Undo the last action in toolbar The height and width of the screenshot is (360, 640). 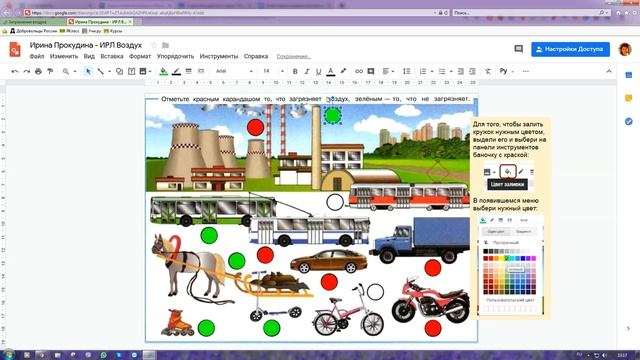tap(15, 71)
